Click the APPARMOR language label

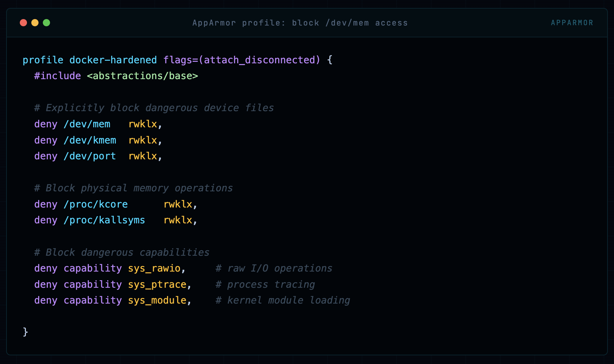pyautogui.click(x=572, y=23)
